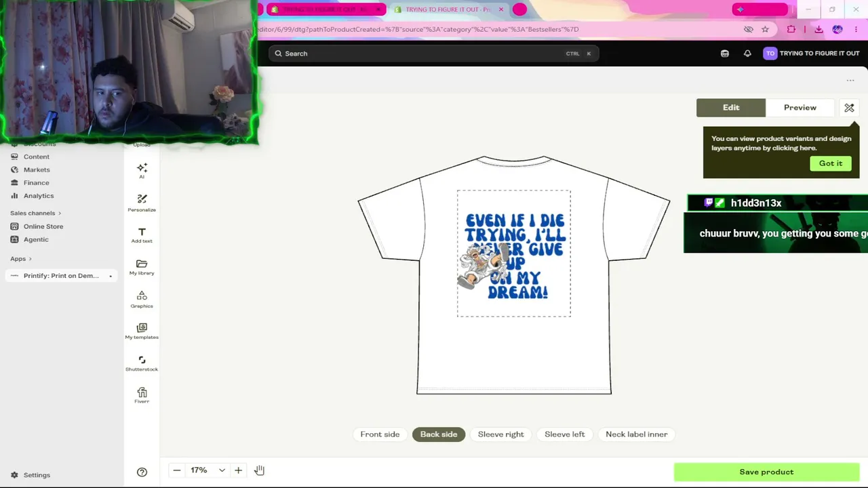Open the new tab button
The image size is (868, 488).
519,9
